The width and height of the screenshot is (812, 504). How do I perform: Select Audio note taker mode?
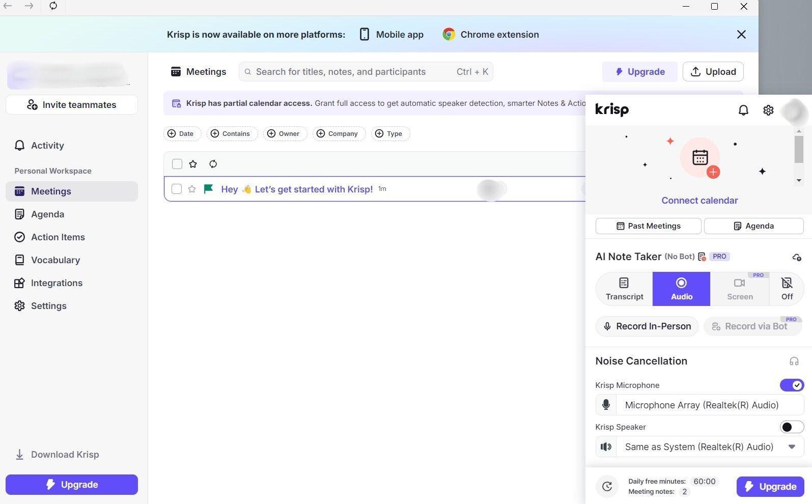click(x=681, y=289)
